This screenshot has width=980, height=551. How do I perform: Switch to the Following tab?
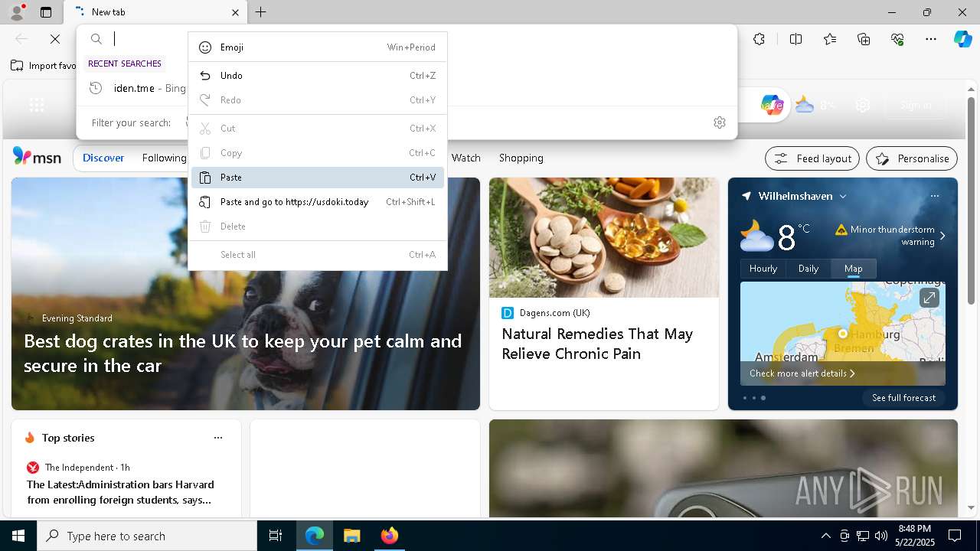pyautogui.click(x=164, y=158)
